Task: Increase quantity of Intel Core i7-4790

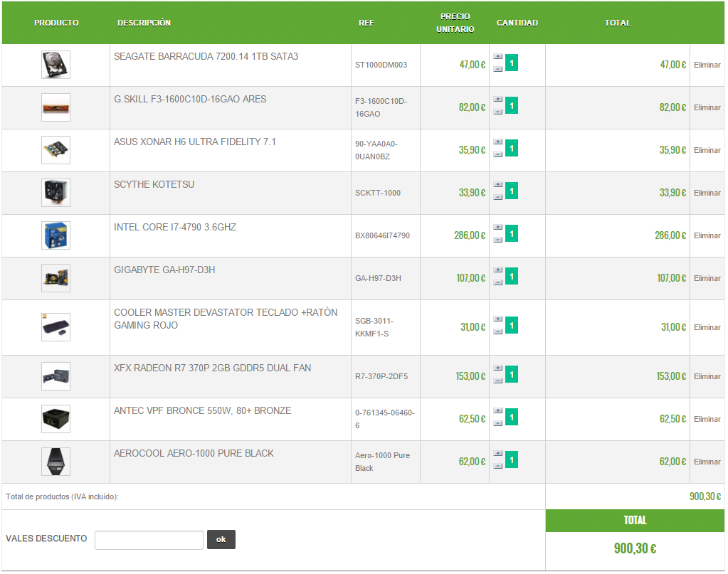Action: 497,228
